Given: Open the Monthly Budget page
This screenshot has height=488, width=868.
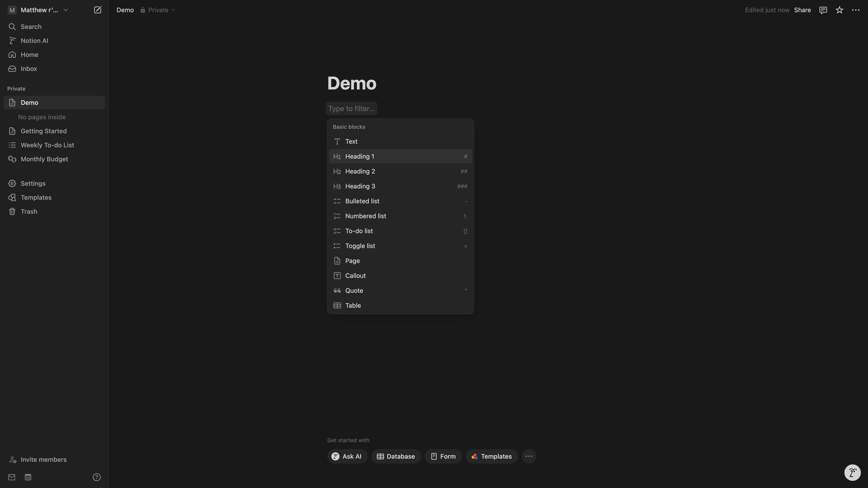Looking at the screenshot, I should point(54,159).
